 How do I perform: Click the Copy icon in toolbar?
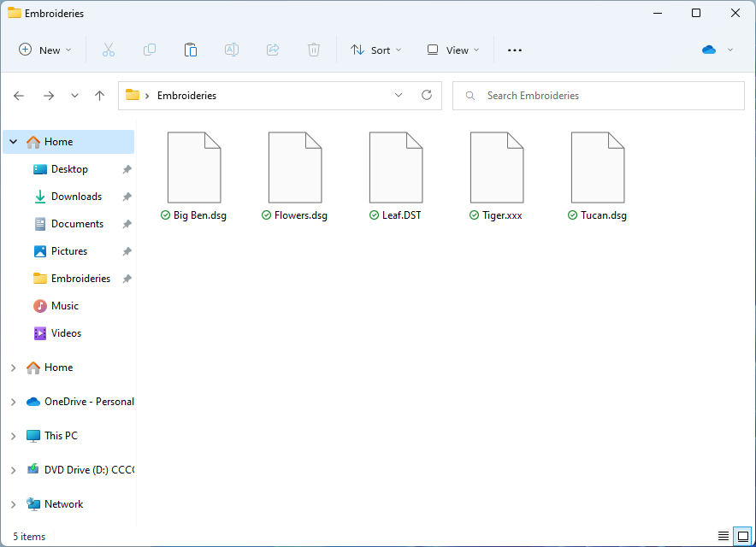(x=150, y=50)
